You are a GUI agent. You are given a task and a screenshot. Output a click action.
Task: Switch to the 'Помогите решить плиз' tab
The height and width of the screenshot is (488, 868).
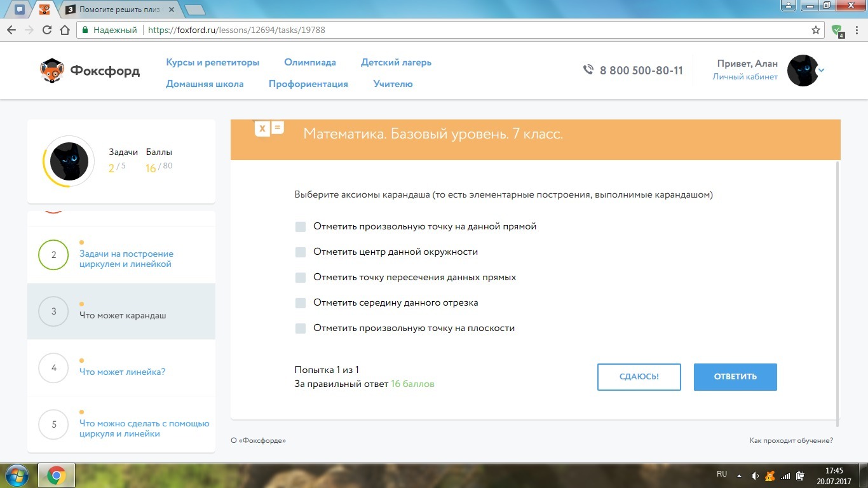[119, 10]
